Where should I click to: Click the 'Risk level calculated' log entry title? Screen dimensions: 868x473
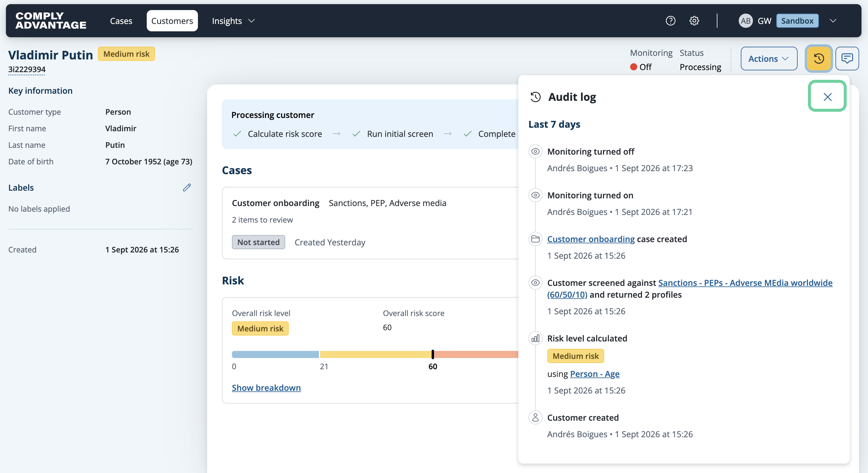coord(587,338)
